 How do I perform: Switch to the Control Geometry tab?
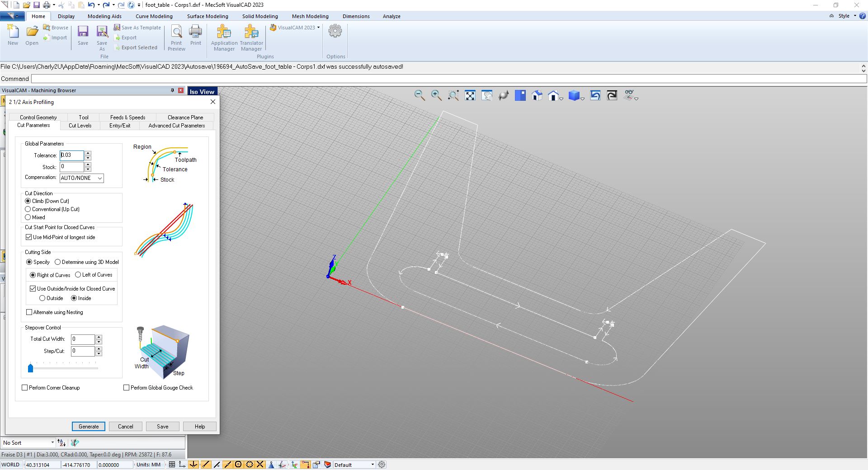click(38, 117)
